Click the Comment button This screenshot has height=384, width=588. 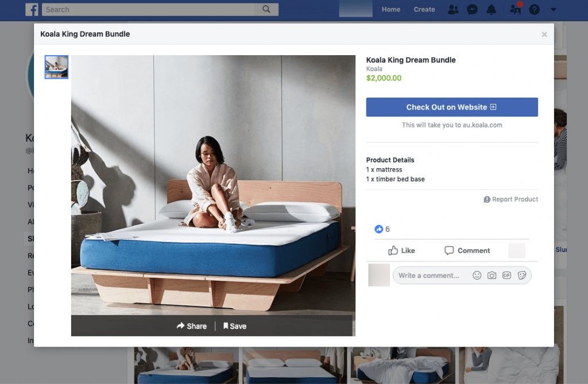467,250
